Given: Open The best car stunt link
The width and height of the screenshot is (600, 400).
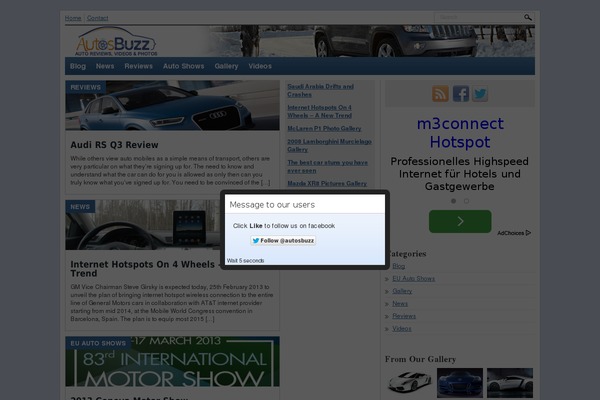Looking at the screenshot, I should point(328,167).
